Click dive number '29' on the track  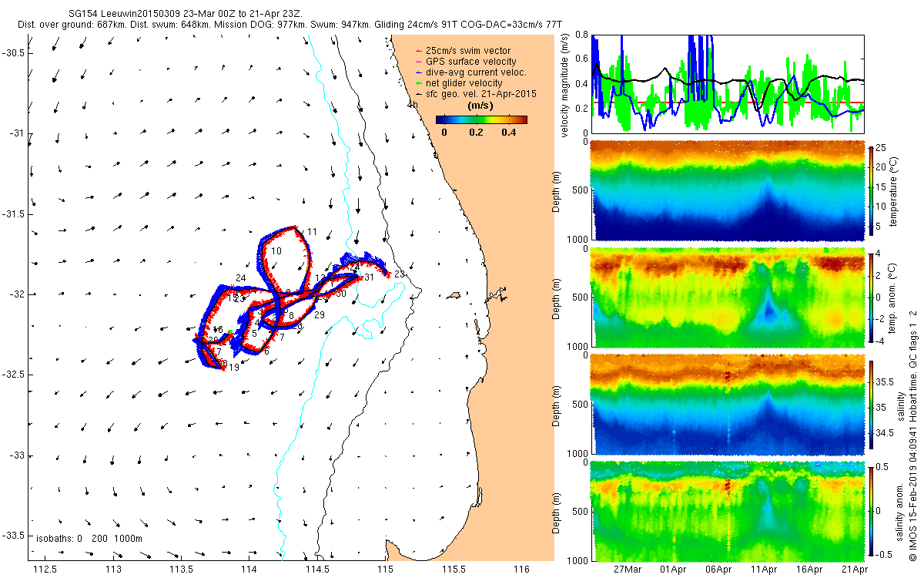click(320, 315)
